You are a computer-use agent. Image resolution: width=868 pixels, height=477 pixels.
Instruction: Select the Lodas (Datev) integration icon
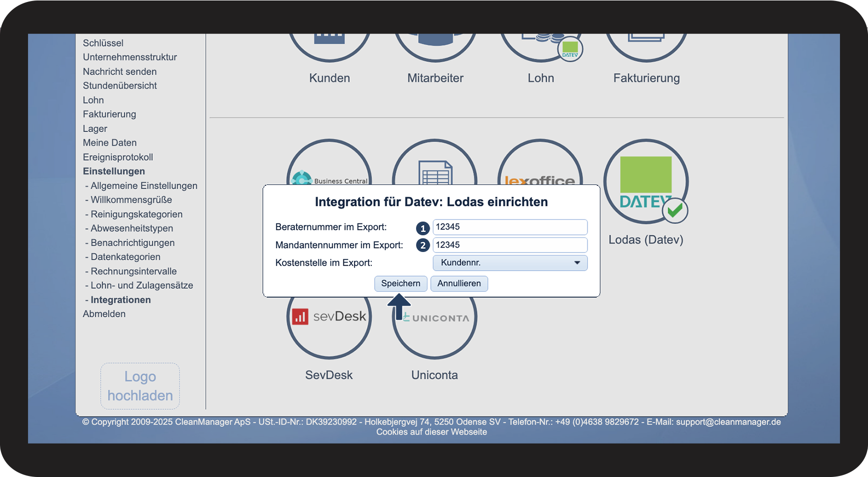click(x=645, y=182)
